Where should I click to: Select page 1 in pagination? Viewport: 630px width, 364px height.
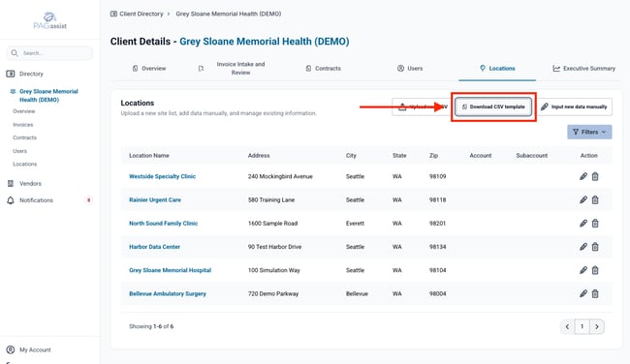pos(583,326)
